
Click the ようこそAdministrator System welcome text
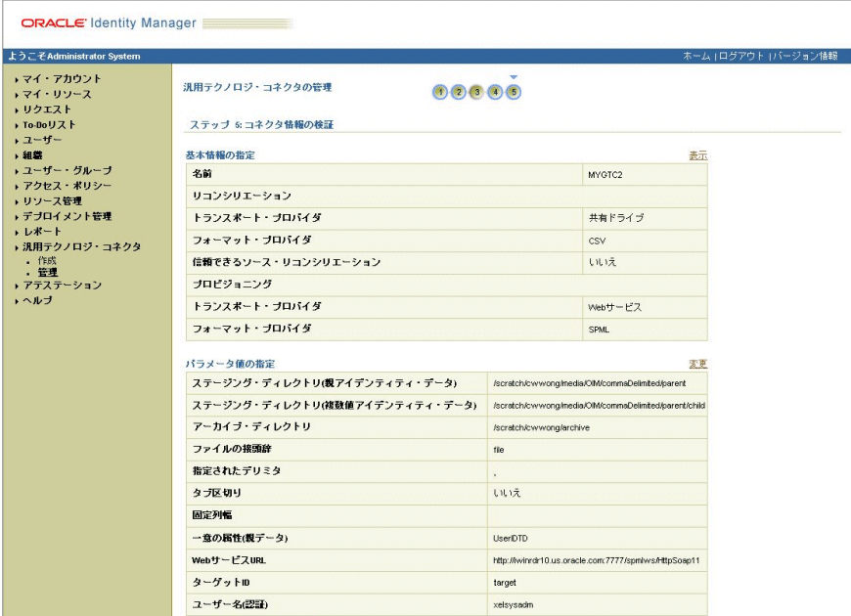(x=73, y=56)
